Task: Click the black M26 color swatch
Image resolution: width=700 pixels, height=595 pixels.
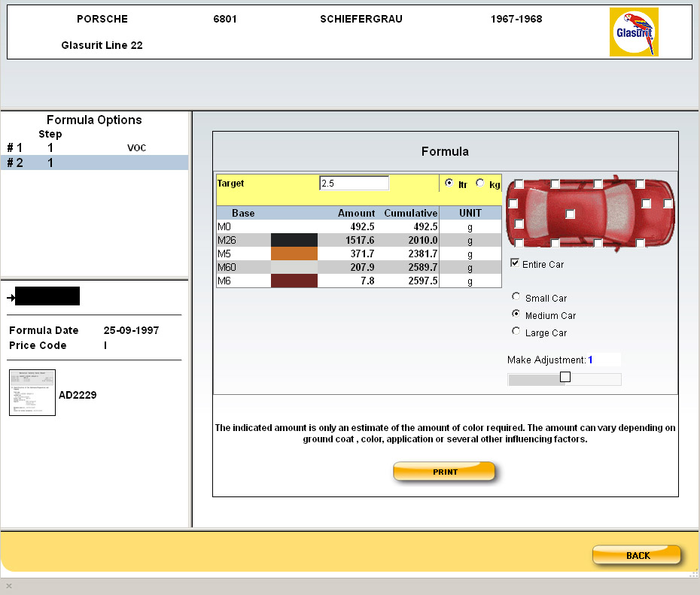Action: point(294,240)
